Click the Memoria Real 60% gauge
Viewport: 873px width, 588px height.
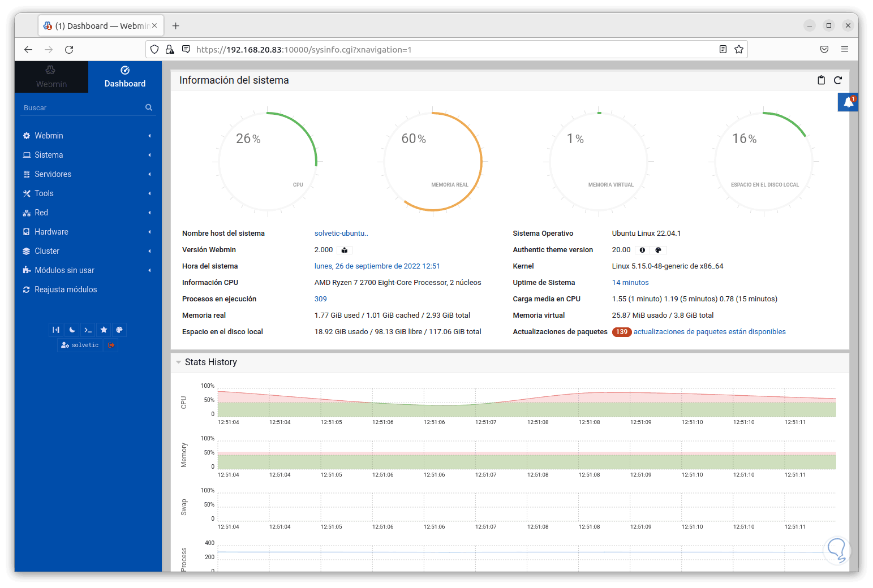click(433, 162)
